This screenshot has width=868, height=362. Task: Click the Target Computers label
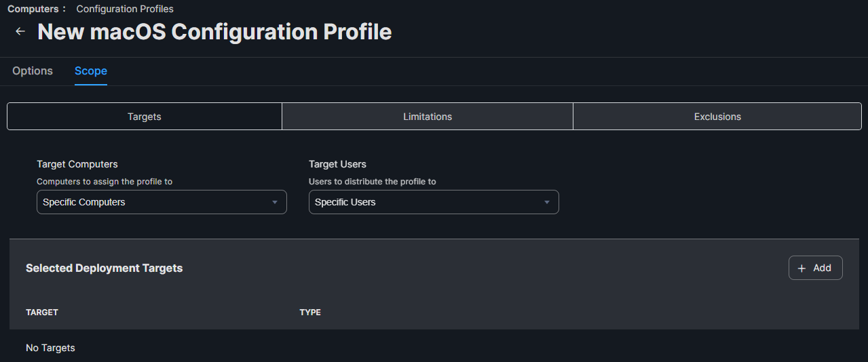tap(77, 164)
